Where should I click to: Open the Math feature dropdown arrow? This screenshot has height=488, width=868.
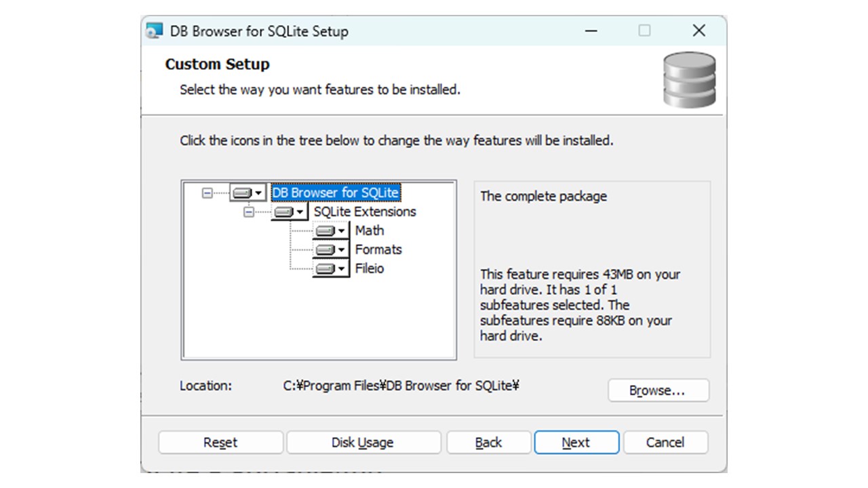coord(342,230)
